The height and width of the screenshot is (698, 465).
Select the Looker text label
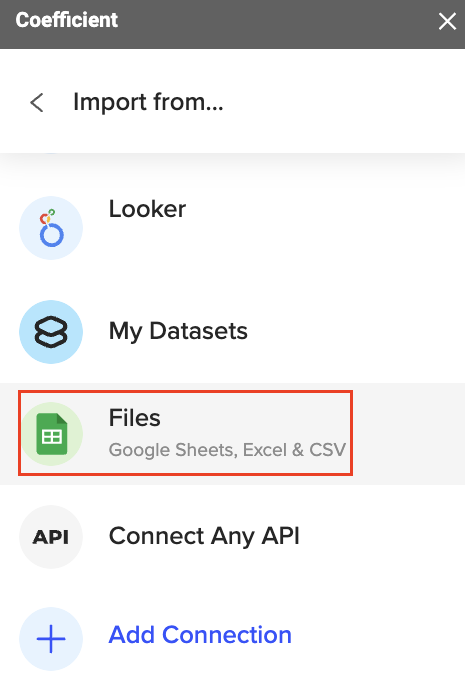(x=147, y=209)
